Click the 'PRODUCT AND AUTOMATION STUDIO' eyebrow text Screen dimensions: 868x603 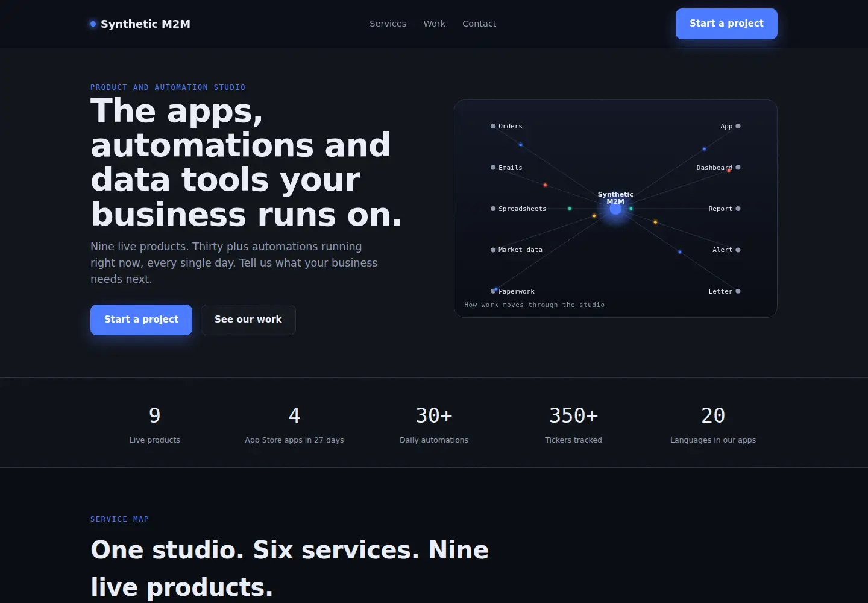168,87
